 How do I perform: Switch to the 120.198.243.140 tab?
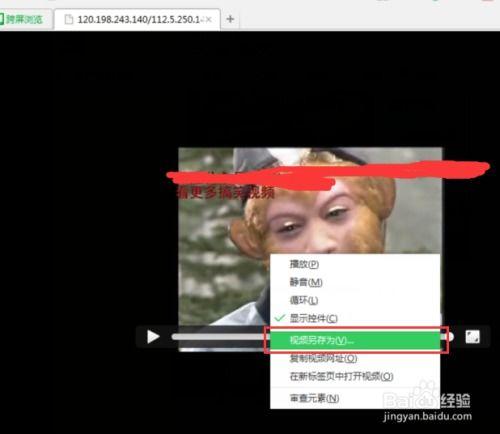click(137, 19)
